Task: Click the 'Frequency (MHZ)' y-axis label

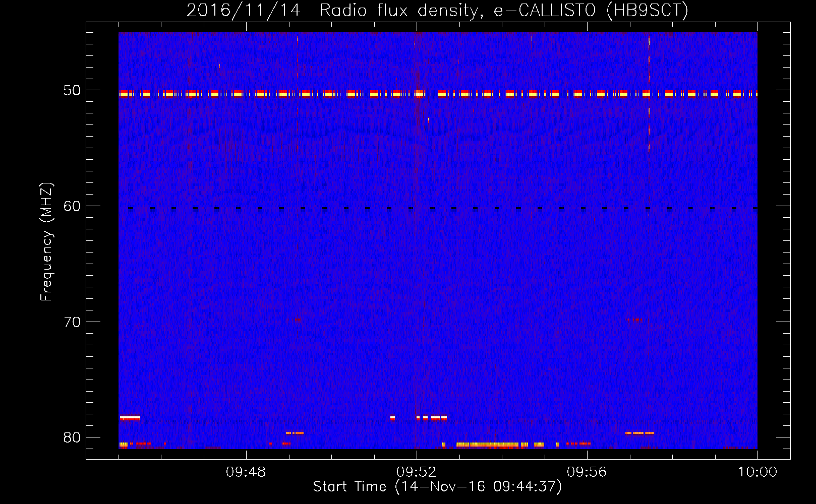Action: click(x=46, y=242)
